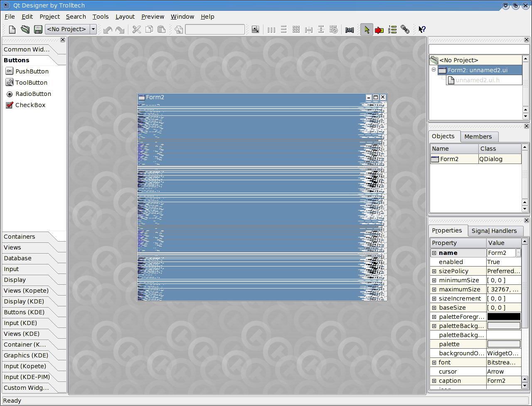The height and width of the screenshot is (406, 532).
Task: Choose the CheckBox widget in toolbox
Action: point(30,105)
